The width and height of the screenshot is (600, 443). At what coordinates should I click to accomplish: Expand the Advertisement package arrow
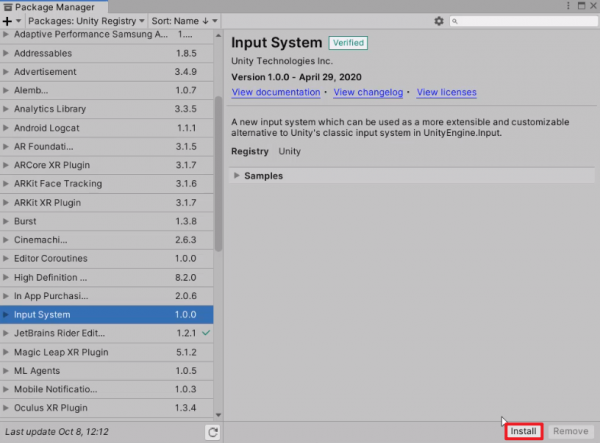pos(5,72)
